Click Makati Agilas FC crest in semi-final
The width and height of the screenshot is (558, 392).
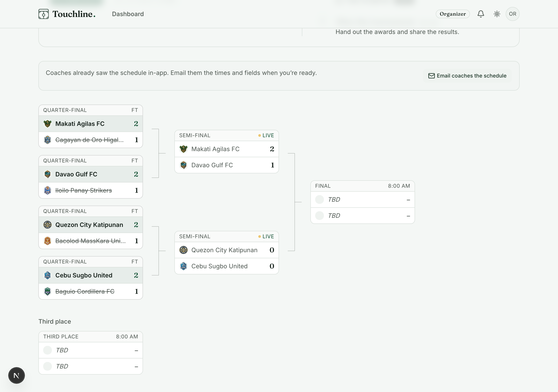coord(184,149)
